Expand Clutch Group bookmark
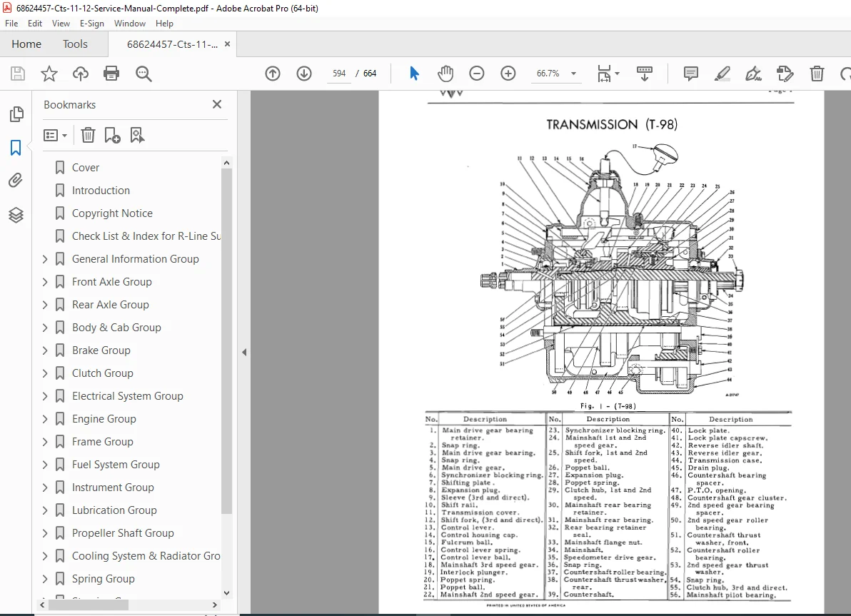 pyautogui.click(x=45, y=373)
